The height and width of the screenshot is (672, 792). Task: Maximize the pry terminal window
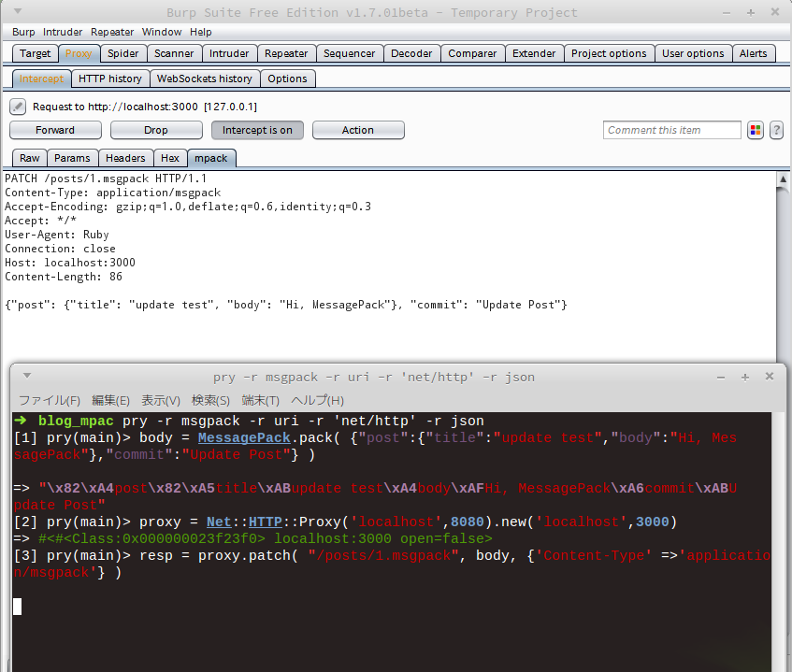click(x=745, y=377)
